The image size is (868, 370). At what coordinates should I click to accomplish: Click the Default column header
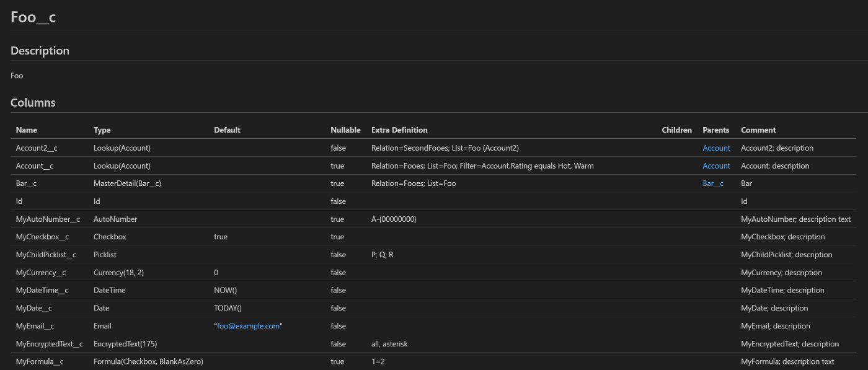[227, 130]
